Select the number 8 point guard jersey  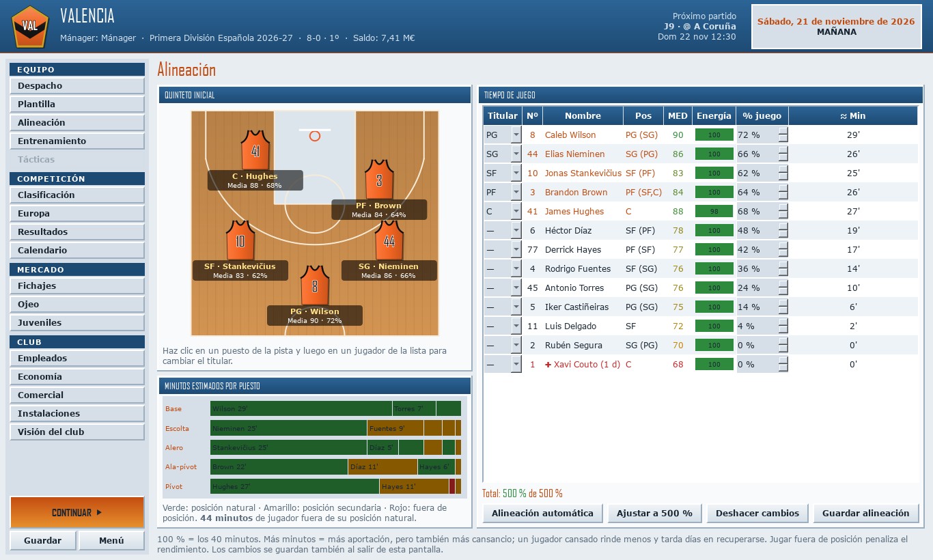click(315, 285)
